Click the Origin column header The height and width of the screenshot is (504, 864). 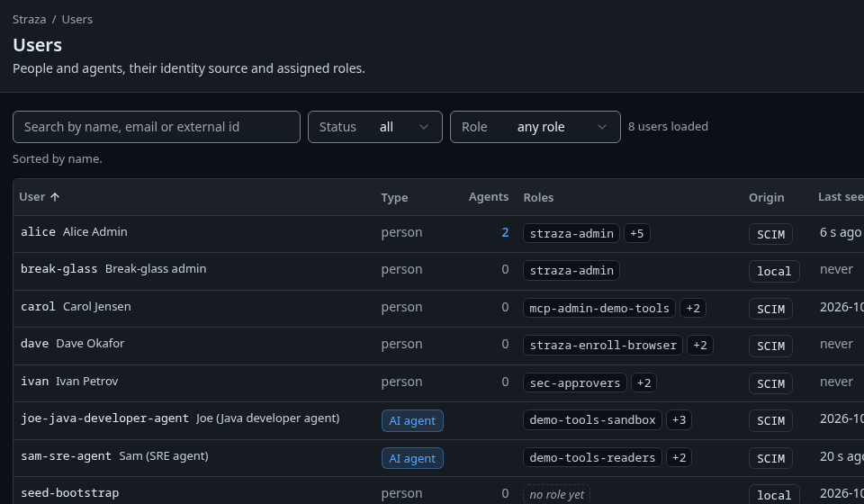pos(767,197)
